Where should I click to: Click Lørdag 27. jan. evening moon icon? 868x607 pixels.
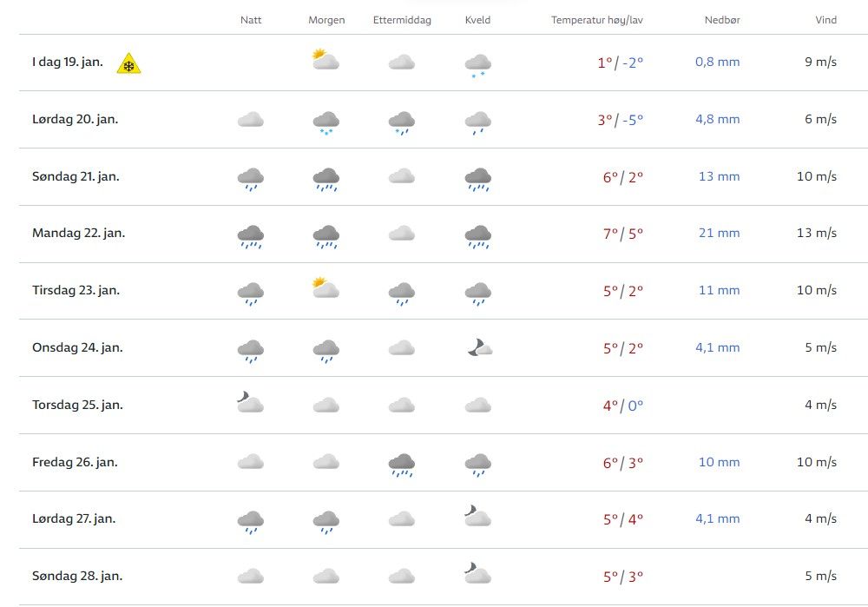click(477, 517)
